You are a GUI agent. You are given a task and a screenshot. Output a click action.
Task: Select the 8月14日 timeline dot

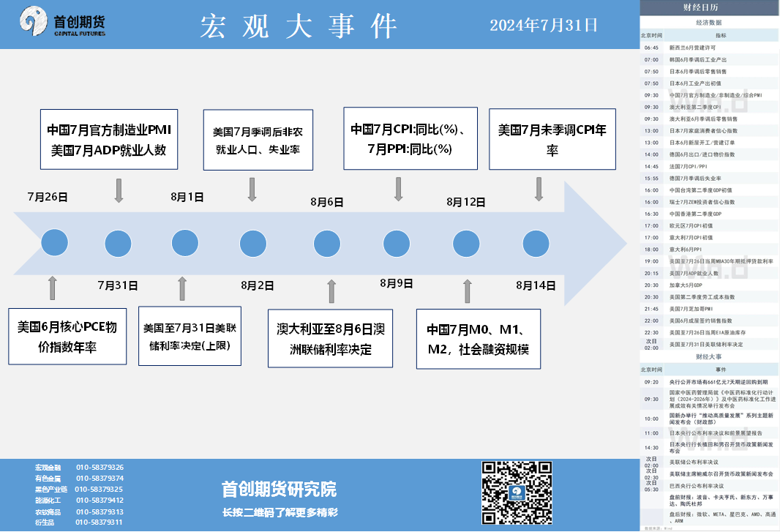click(x=536, y=244)
